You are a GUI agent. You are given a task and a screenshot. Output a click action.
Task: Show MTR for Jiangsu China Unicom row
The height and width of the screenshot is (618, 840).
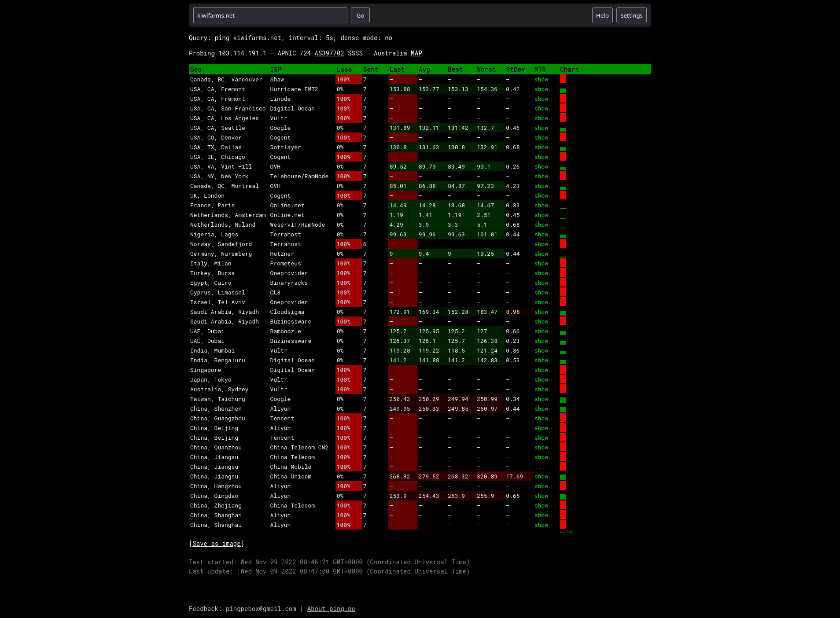541,477
